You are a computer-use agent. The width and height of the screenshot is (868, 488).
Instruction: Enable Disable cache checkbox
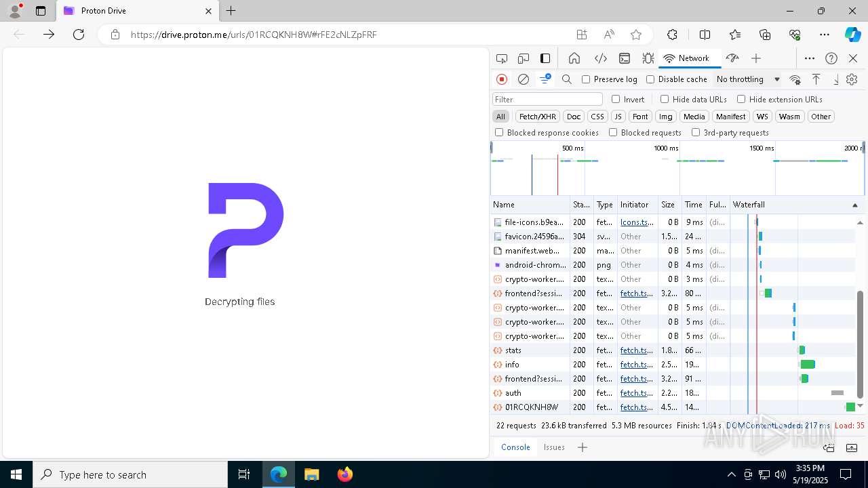coord(650,79)
